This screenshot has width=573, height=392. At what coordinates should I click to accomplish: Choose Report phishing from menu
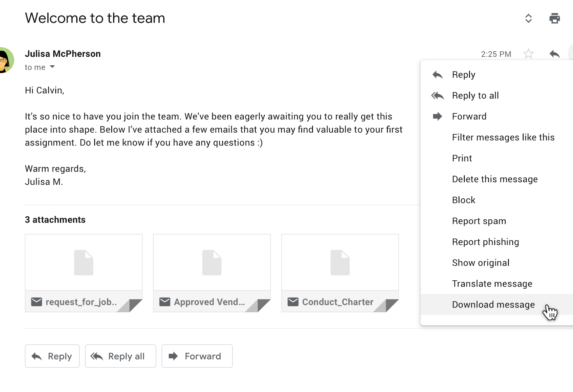click(485, 242)
